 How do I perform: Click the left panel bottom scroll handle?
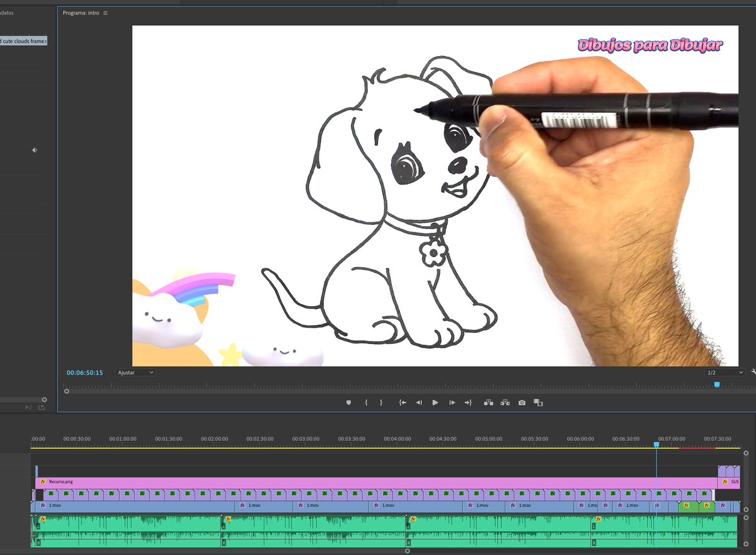click(44, 399)
